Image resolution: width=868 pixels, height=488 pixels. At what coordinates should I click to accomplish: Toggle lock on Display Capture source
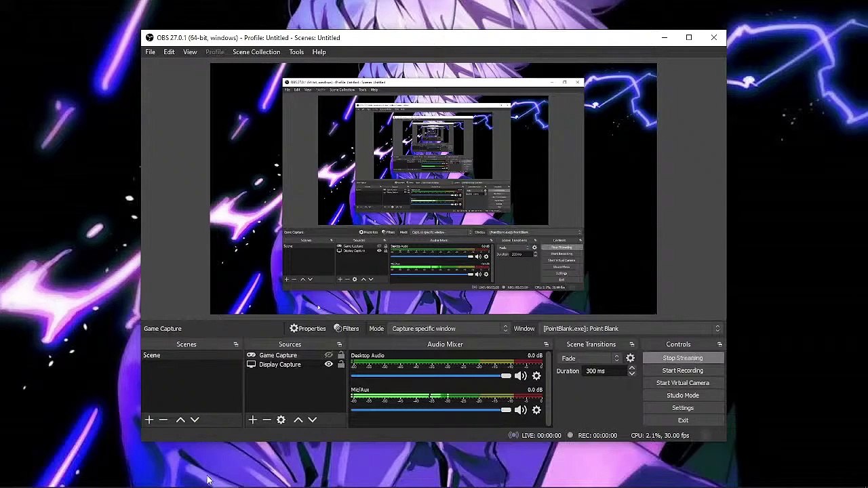coord(341,365)
